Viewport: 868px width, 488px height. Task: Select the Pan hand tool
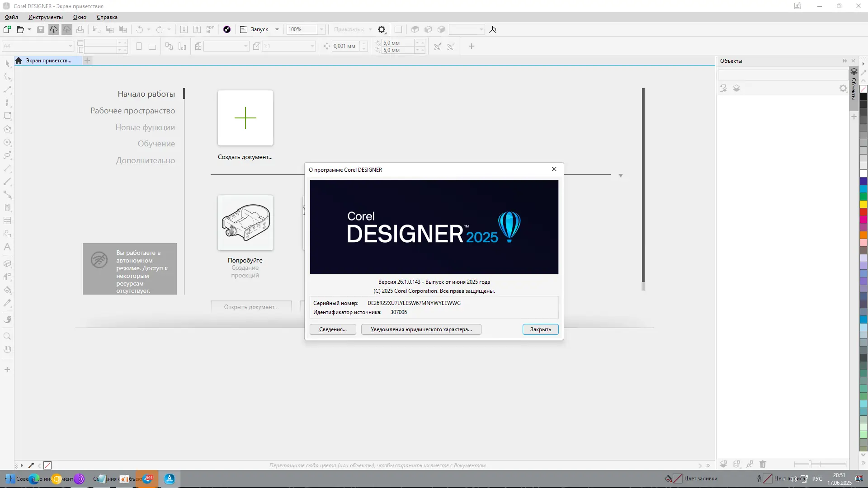pyautogui.click(x=7, y=349)
